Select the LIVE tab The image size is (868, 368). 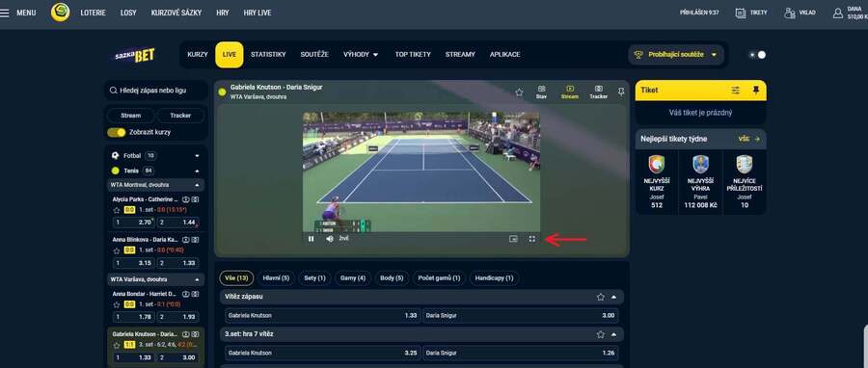point(230,55)
